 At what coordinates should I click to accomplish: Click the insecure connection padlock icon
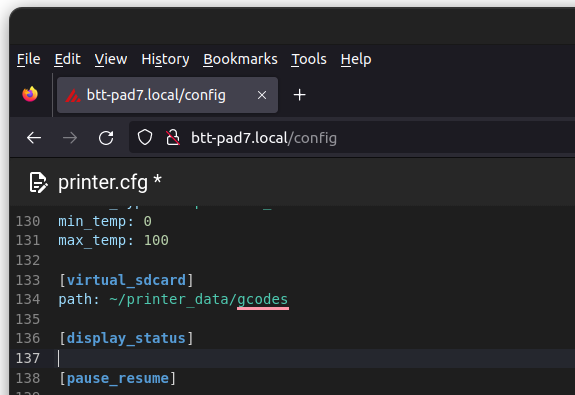[x=173, y=138]
